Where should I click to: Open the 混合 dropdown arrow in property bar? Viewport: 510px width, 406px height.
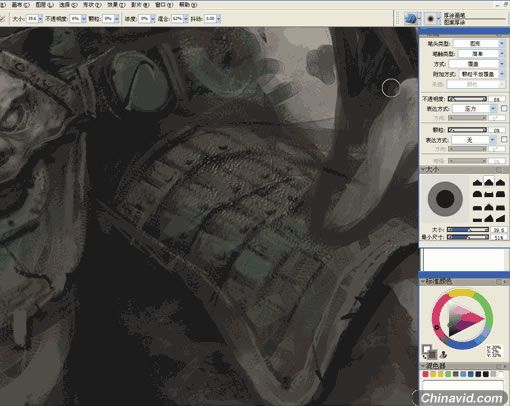point(186,19)
